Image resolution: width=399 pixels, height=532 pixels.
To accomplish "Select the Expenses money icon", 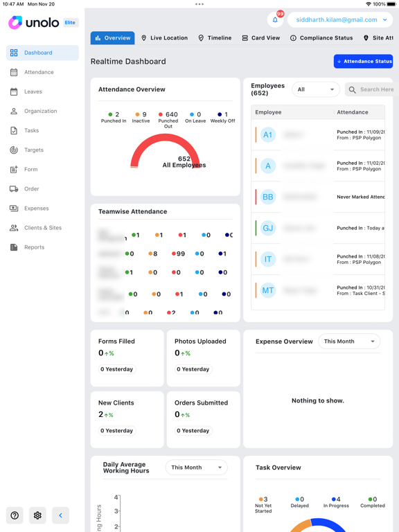I will point(14,209).
